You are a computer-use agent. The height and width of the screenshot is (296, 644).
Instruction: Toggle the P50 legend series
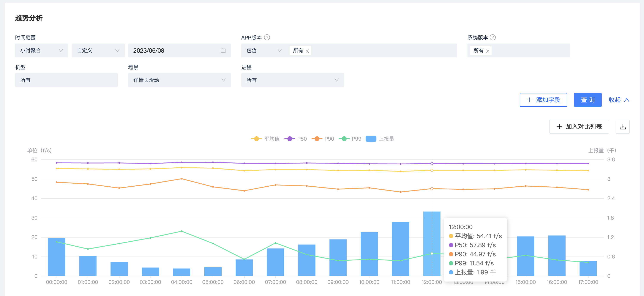tap(295, 139)
